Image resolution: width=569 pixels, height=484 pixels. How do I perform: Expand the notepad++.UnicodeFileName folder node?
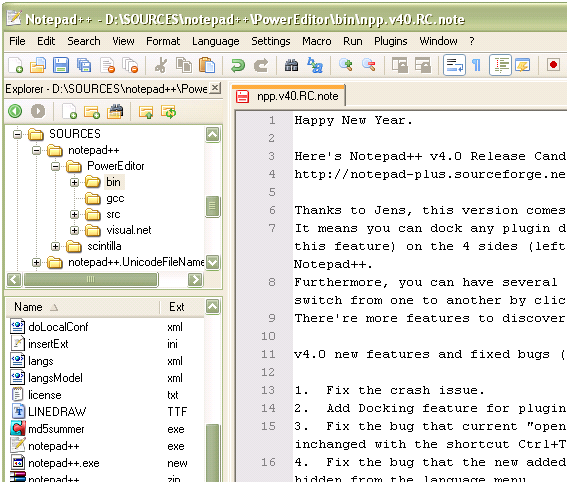coord(36,262)
